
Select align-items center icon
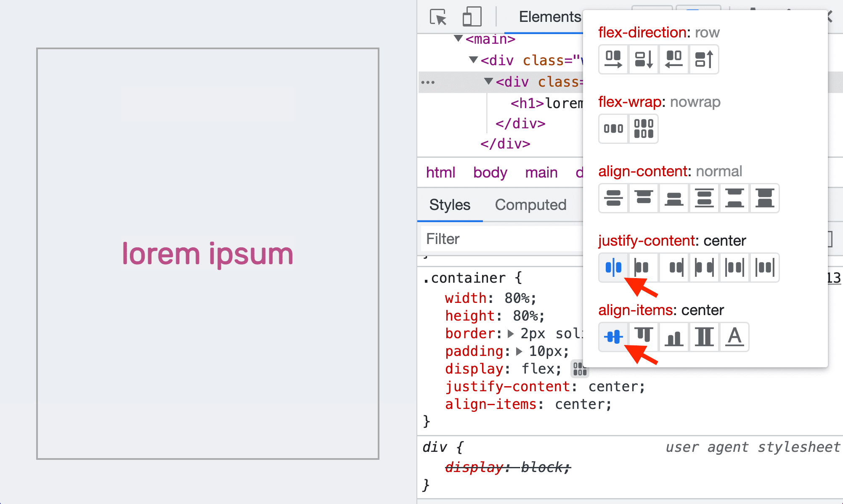click(613, 337)
